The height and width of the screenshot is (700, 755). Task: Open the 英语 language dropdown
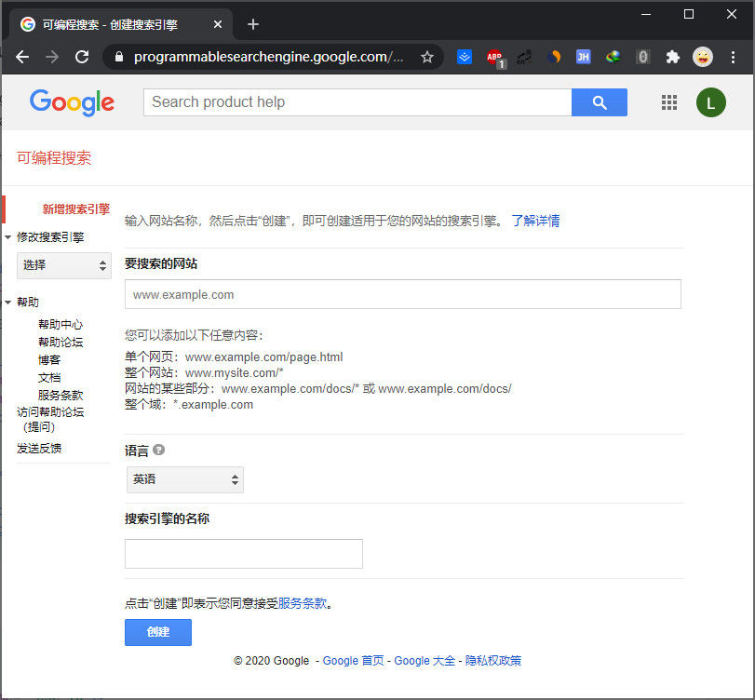pyautogui.click(x=184, y=478)
